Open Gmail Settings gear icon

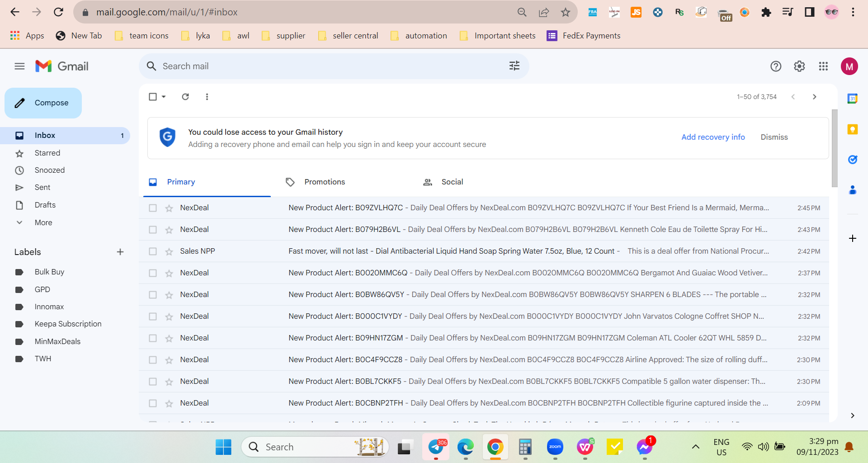(799, 66)
